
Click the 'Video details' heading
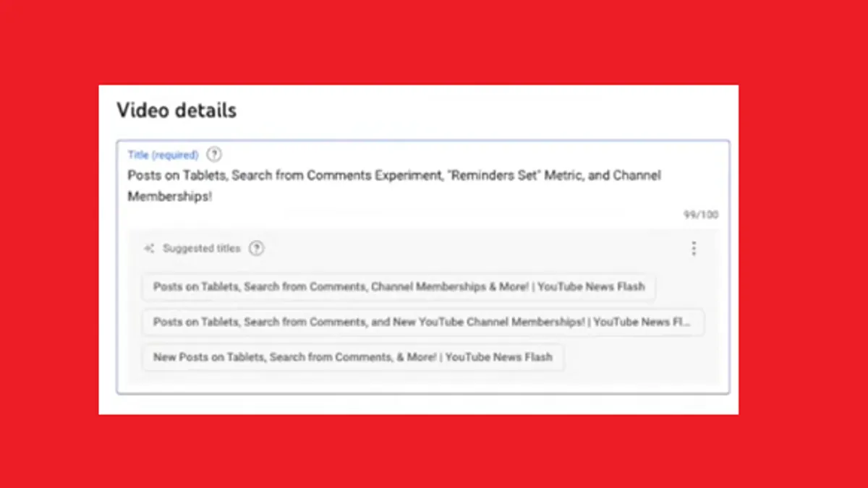tap(176, 111)
